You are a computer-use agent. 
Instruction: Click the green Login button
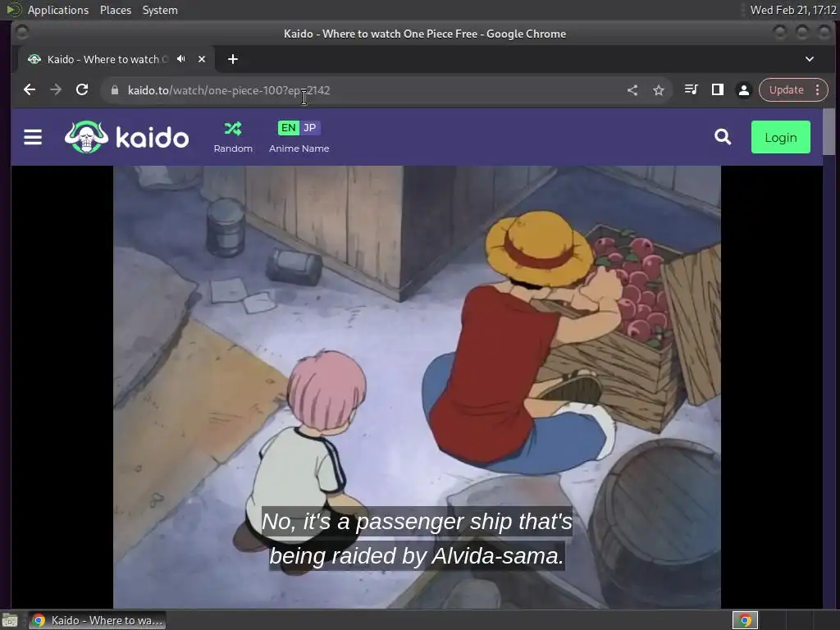[x=781, y=137]
